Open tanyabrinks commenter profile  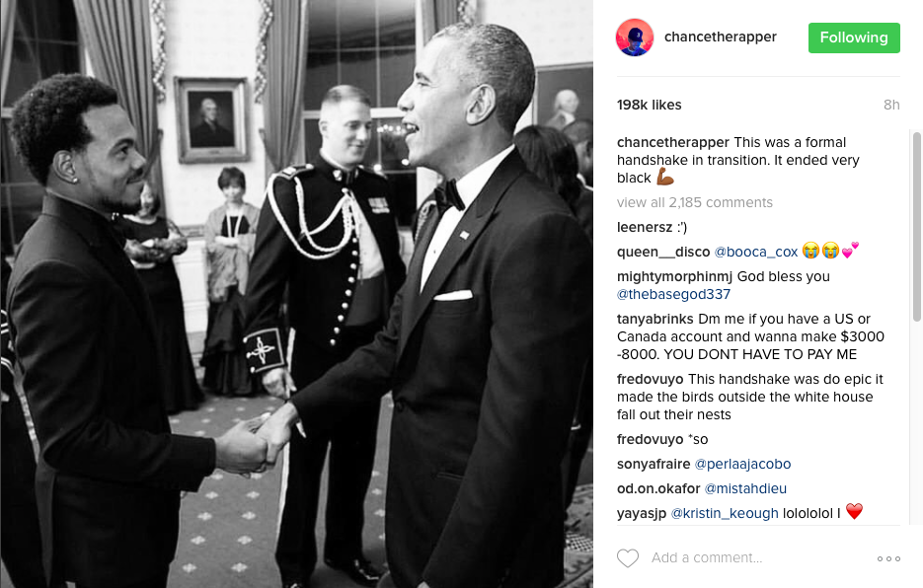click(x=655, y=319)
